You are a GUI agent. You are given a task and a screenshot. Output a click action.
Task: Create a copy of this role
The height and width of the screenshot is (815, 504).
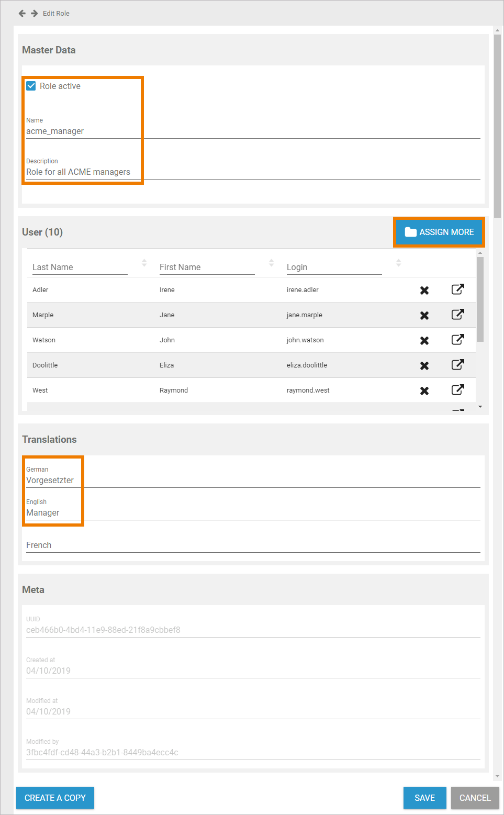click(x=55, y=798)
